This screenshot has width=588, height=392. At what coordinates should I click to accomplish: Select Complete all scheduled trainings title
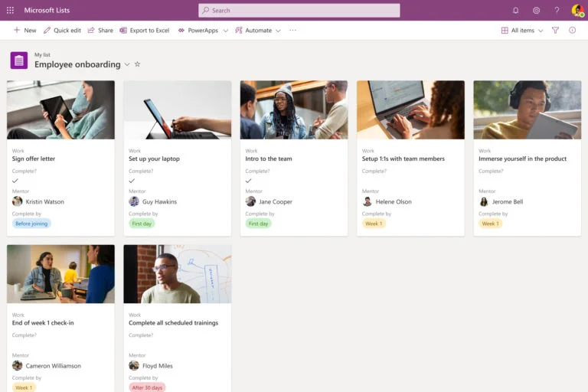tap(173, 322)
